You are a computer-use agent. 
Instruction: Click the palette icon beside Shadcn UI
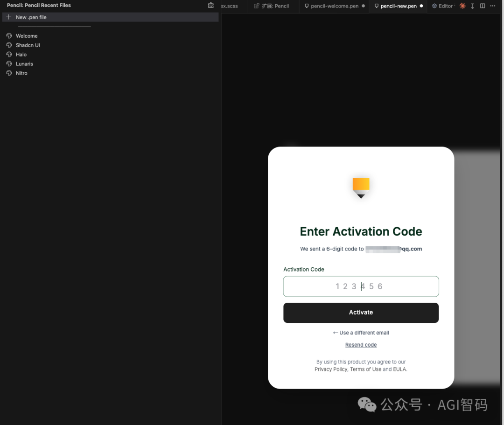(x=9, y=45)
